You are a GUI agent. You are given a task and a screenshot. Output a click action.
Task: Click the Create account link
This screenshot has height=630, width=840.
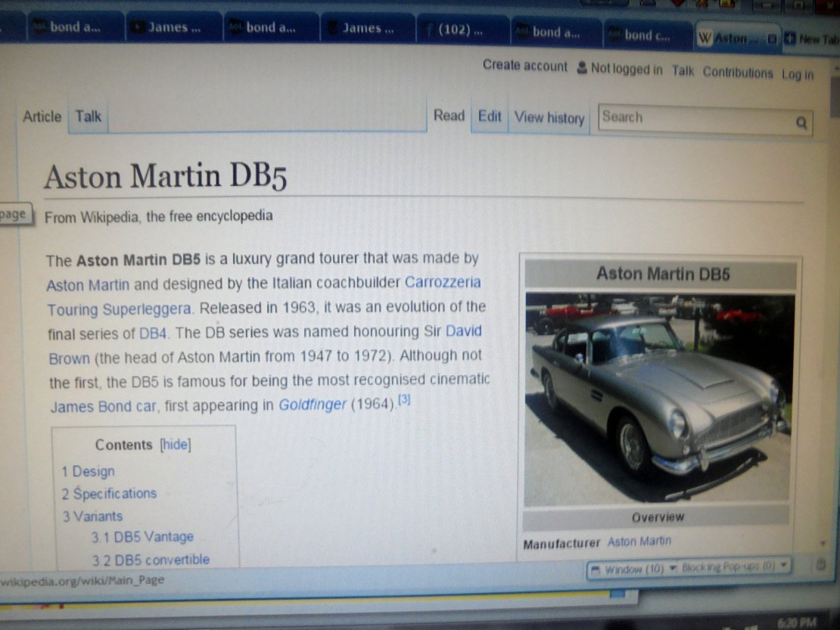coord(524,65)
